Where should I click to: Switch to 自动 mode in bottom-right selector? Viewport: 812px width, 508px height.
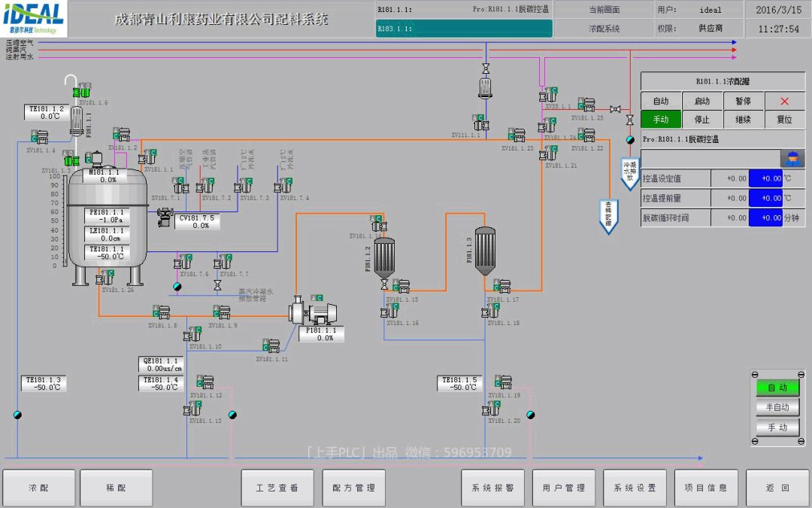coord(777,388)
